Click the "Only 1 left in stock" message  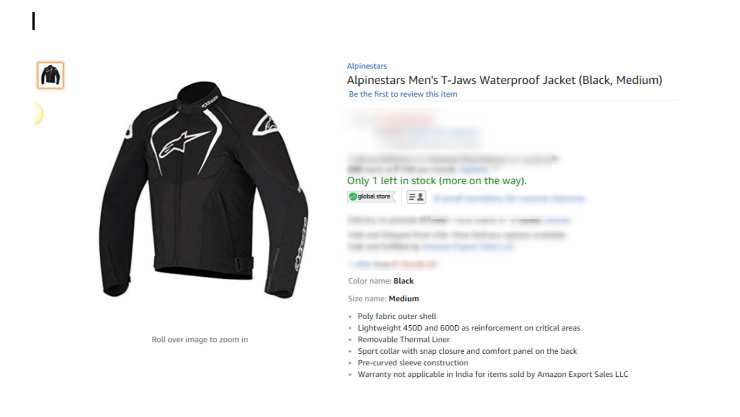pyautogui.click(x=437, y=181)
